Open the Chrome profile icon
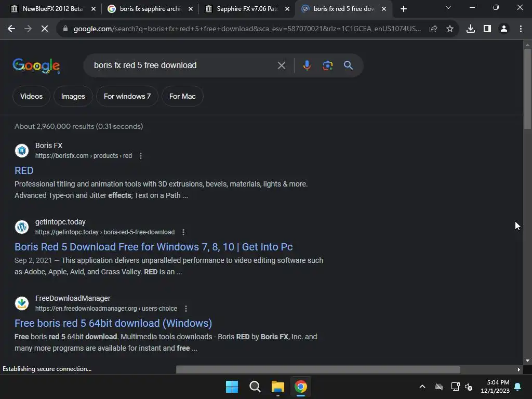The height and width of the screenshot is (399, 532). (x=504, y=29)
